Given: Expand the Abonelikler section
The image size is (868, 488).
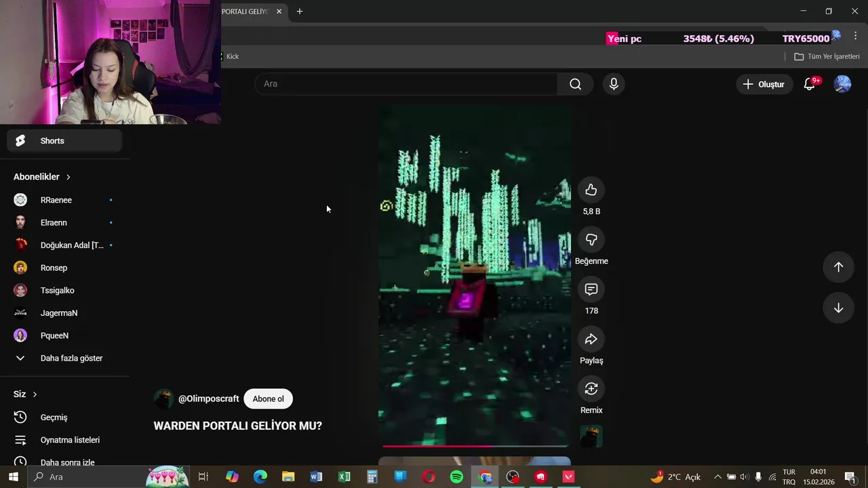Looking at the screenshot, I should point(42,177).
